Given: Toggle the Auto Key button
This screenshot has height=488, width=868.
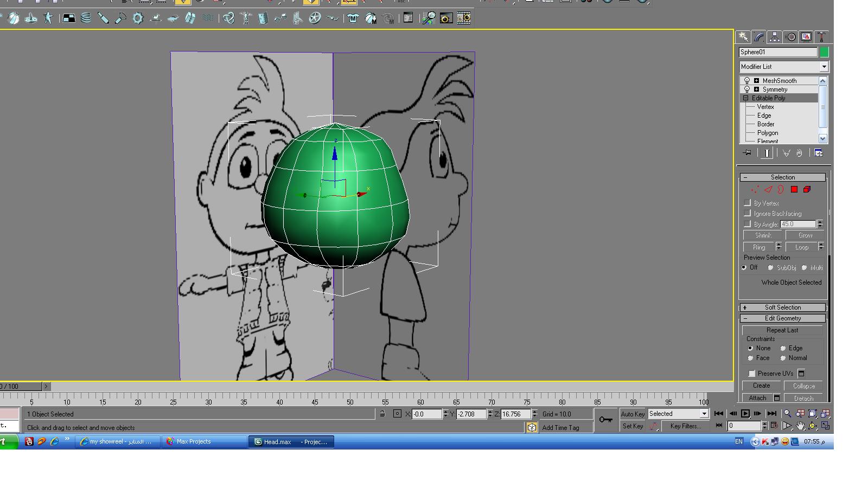Looking at the screenshot, I should tap(633, 414).
